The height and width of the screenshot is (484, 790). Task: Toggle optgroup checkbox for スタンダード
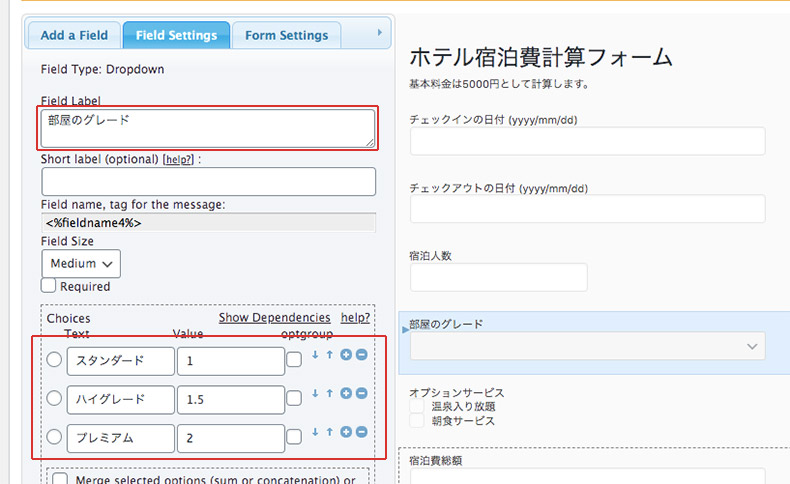tap(294, 360)
